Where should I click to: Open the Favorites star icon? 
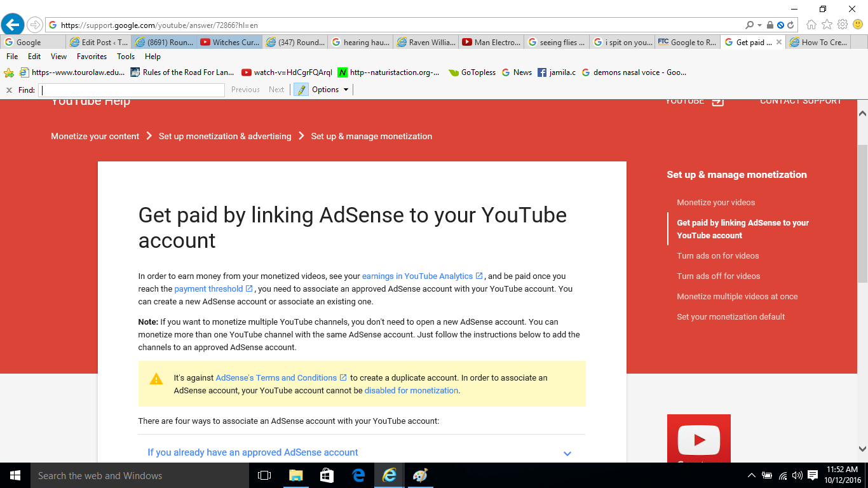[x=827, y=25]
